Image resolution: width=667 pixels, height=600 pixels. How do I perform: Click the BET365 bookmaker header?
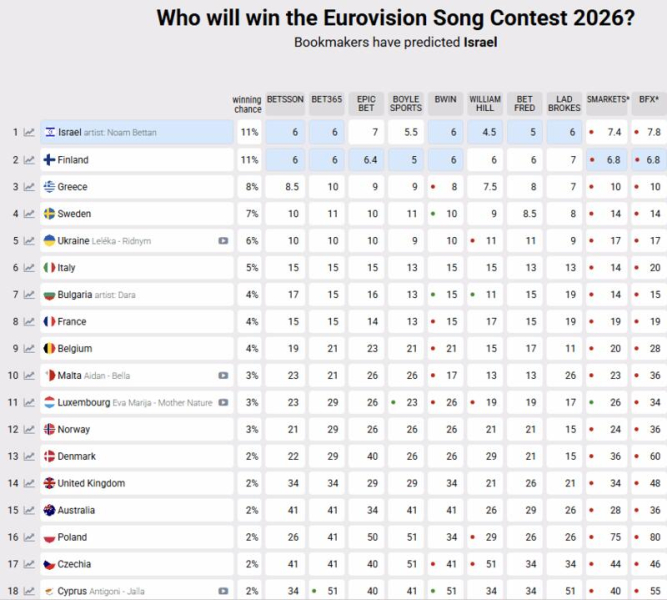click(327, 100)
